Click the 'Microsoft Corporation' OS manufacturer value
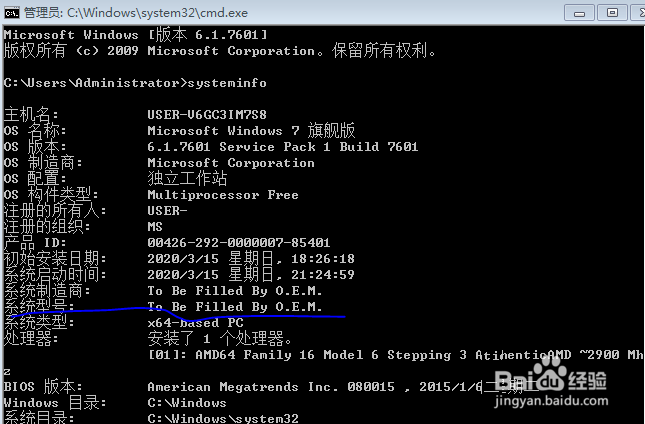Screen dimensions: 645x424 tap(231, 163)
